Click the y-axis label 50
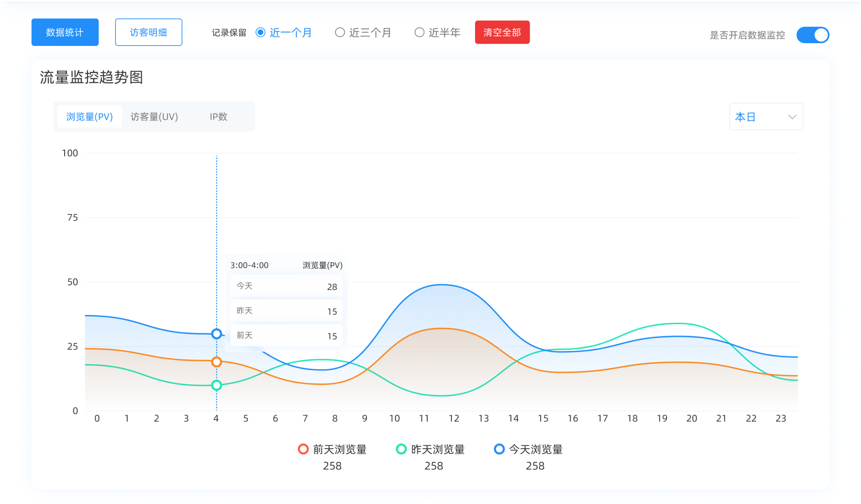Viewport: 861px width, 504px height. pyautogui.click(x=72, y=282)
